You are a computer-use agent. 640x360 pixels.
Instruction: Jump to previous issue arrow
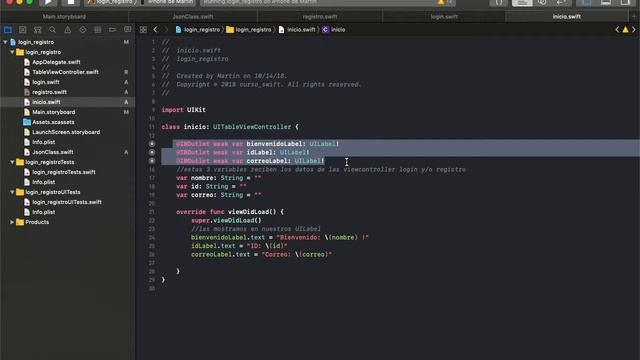(617, 29)
